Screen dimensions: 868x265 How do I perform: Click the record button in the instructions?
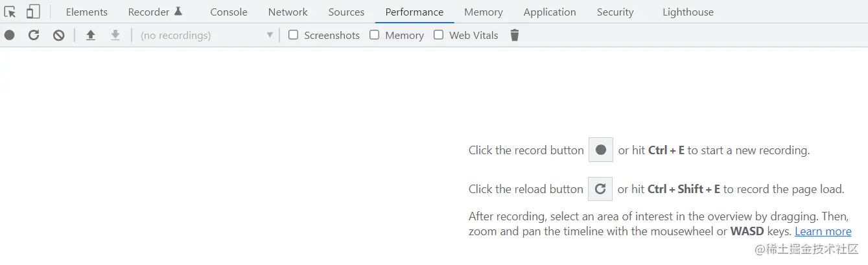point(600,150)
